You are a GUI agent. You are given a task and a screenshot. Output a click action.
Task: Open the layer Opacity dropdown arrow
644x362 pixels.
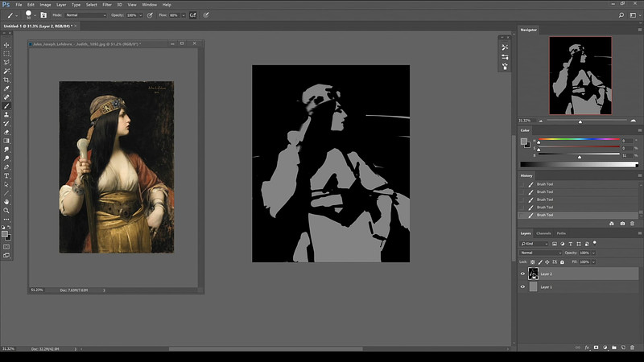(x=593, y=253)
